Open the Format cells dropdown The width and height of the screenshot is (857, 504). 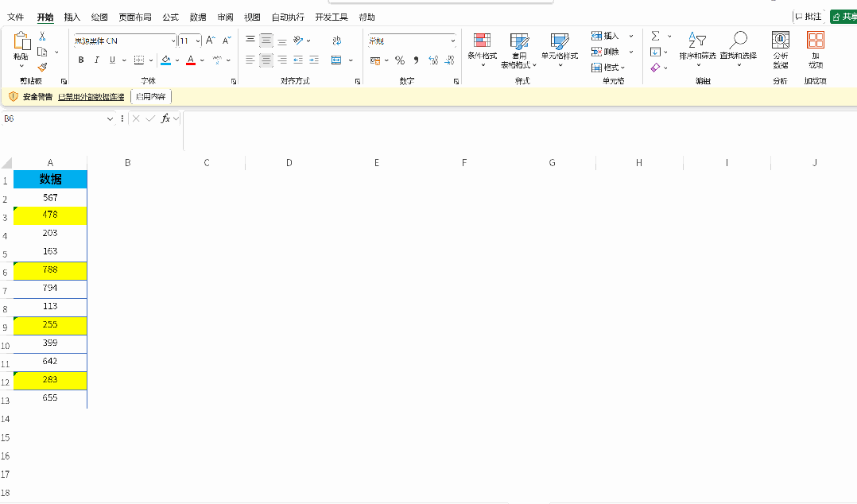607,68
